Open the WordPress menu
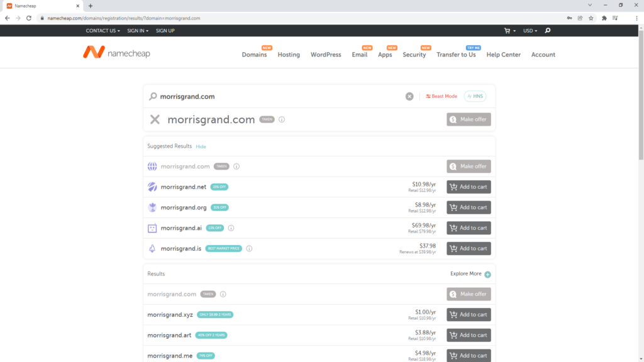Screen dimensions: 644x362 point(326,55)
